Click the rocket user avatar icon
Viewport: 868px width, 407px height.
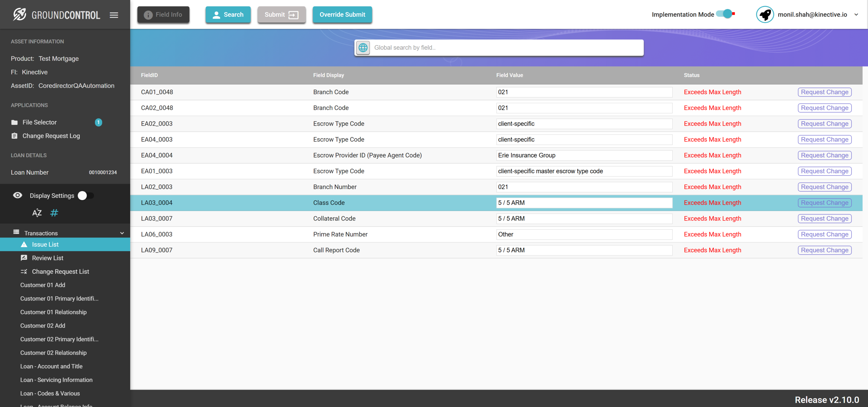tap(765, 15)
